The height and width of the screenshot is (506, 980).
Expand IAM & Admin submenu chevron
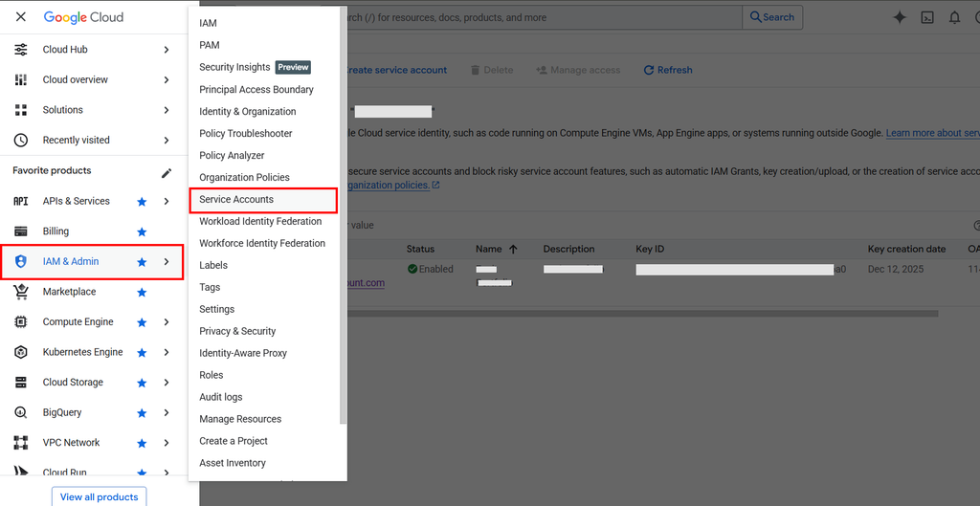pos(167,262)
